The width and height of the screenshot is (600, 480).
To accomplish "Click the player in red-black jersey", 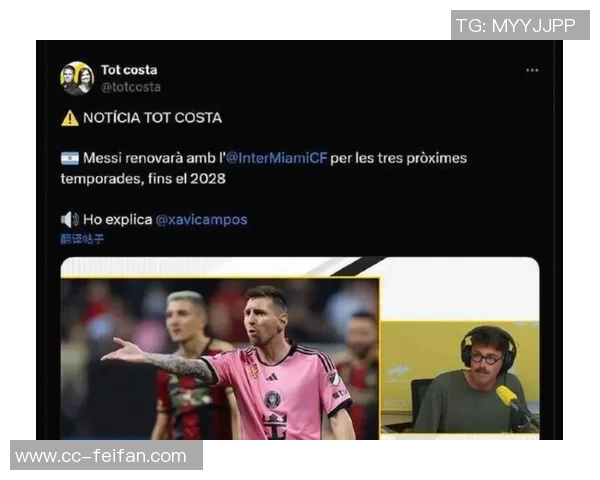I will tap(188, 366).
